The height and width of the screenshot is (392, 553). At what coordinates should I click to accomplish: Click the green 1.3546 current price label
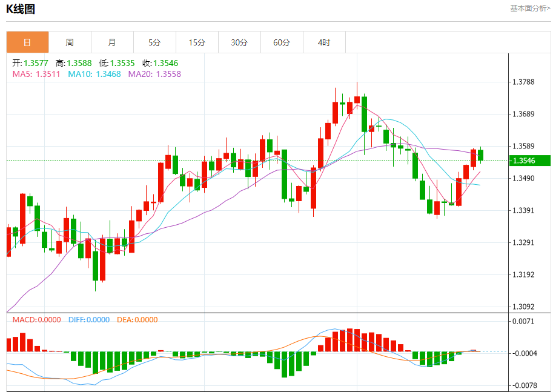click(530, 161)
